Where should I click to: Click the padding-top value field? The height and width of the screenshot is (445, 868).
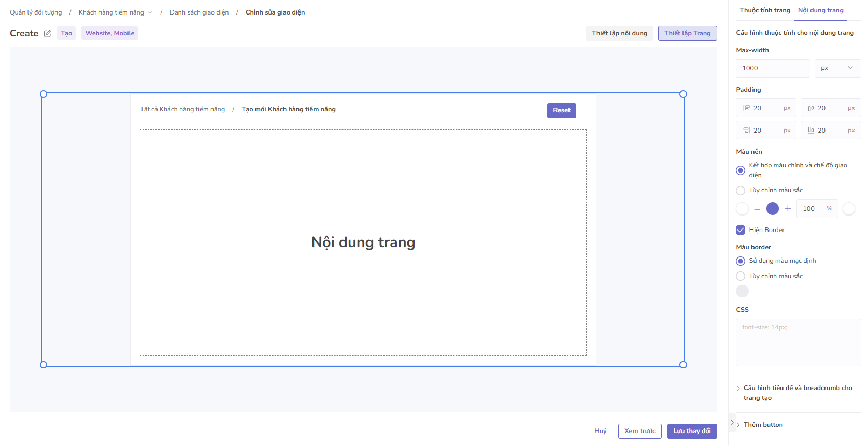[x=831, y=108]
